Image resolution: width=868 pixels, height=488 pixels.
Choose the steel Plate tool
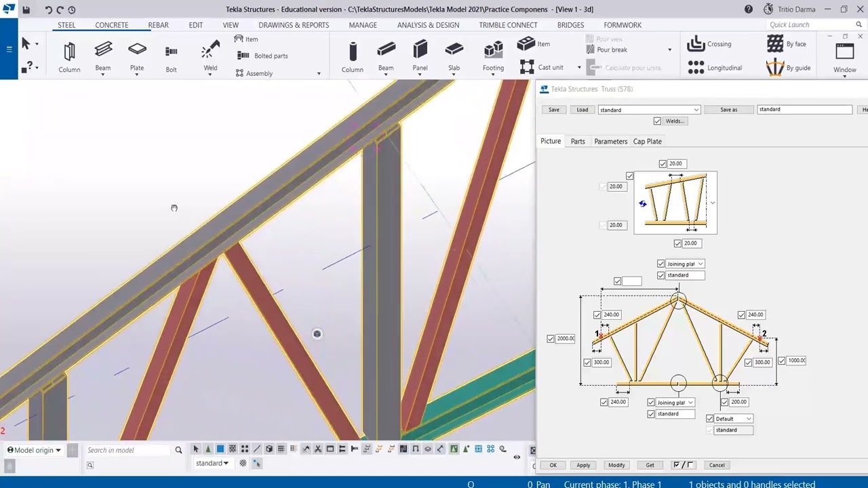click(x=137, y=57)
